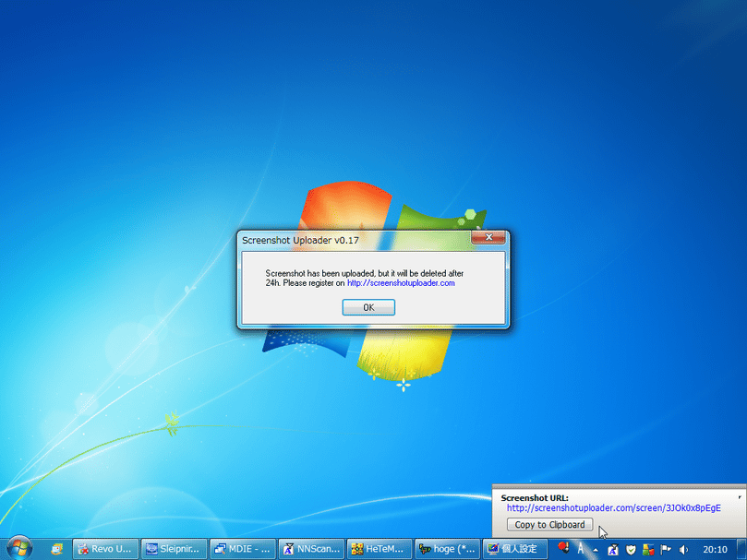Switch to MDIE taskbar window
The width and height of the screenshot is (747, 560).
click(x=243, y=549)
